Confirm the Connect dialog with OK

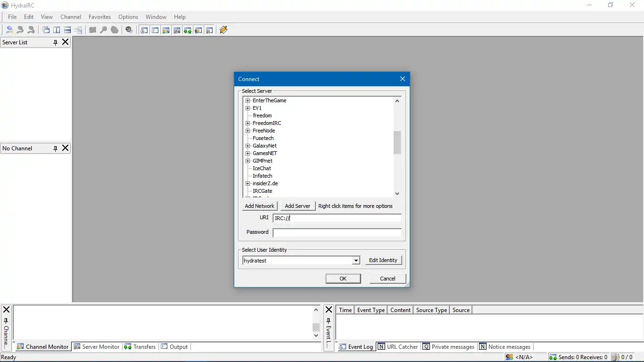343,279
